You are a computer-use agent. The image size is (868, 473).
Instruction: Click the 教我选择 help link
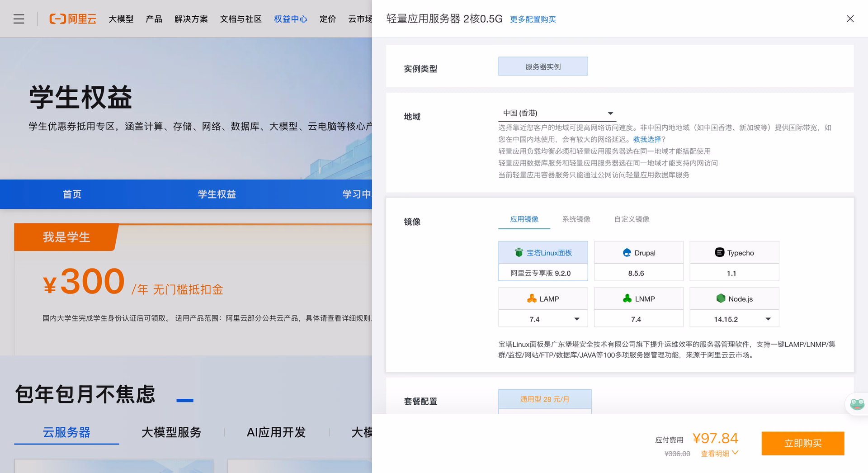(647, 139)
